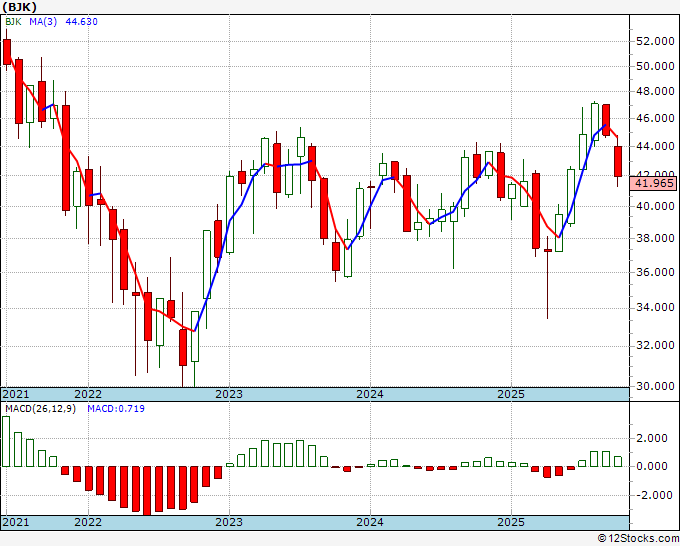Click the BJK ticker legend label
Screen dimensions: 680x546
[13, 22]
